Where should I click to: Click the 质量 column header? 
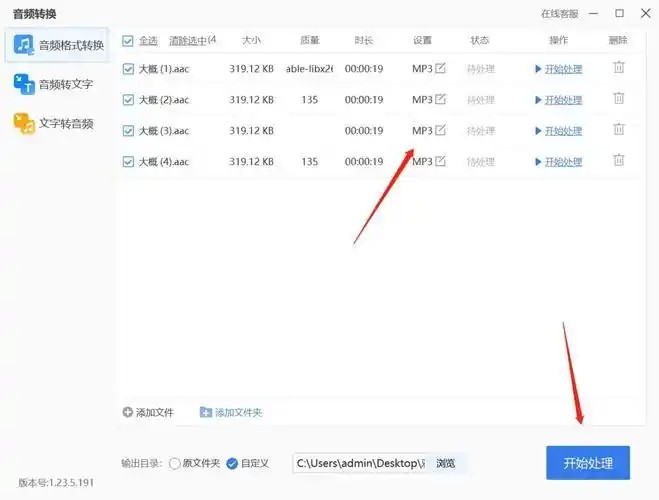310,40
